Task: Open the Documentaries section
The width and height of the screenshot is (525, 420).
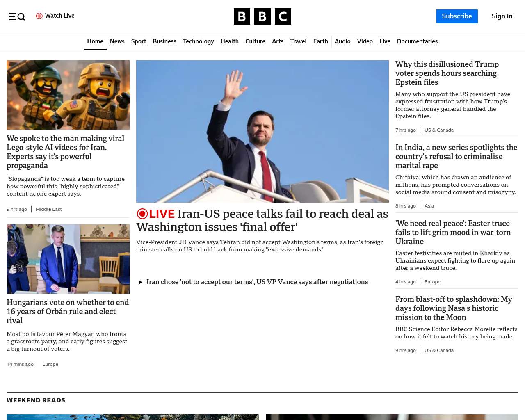Action: (417, 41)
